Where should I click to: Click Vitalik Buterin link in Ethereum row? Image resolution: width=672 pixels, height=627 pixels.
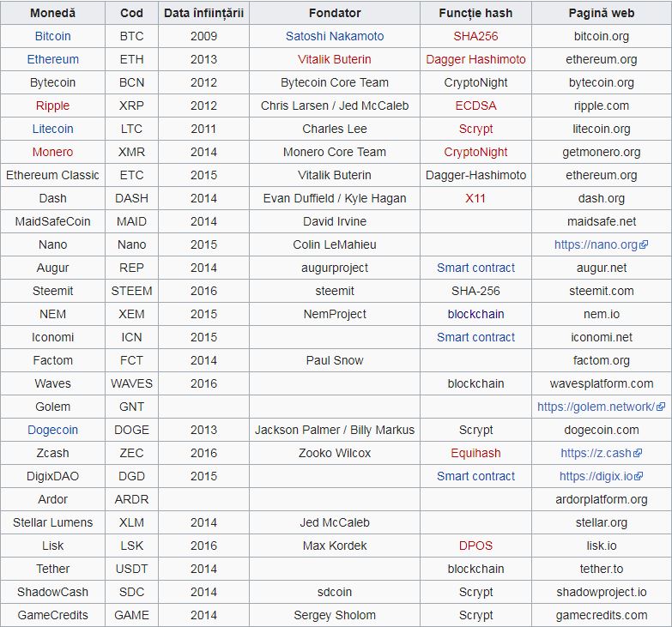coord(335,60)
